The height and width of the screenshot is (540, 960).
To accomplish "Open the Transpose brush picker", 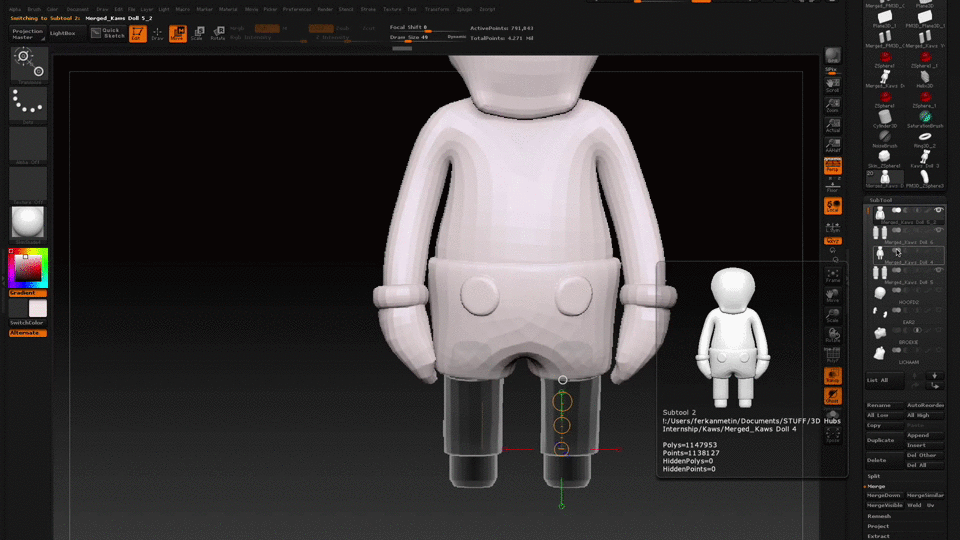I will point(28,65).
